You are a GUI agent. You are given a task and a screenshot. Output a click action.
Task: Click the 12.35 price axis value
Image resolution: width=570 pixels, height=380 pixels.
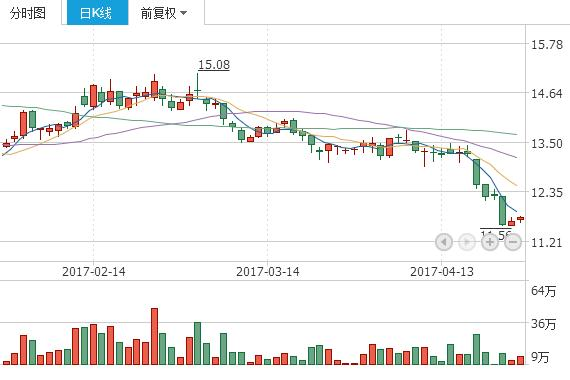547,193
